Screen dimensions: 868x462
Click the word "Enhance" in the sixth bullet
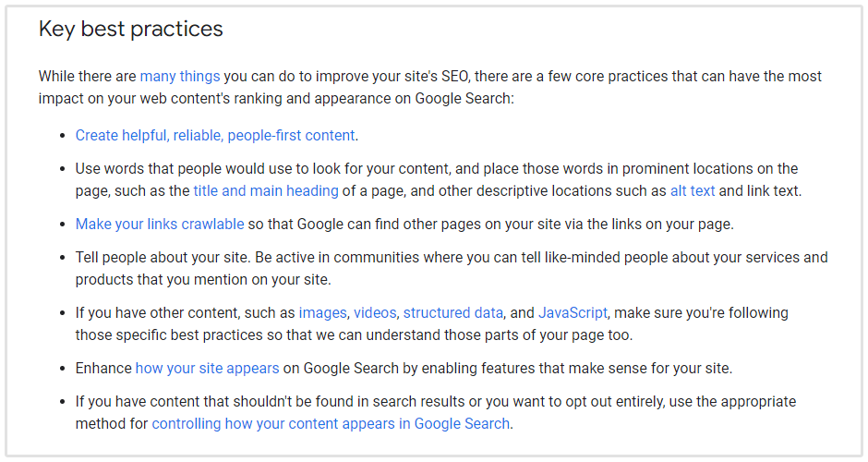[x=103, y=368]
